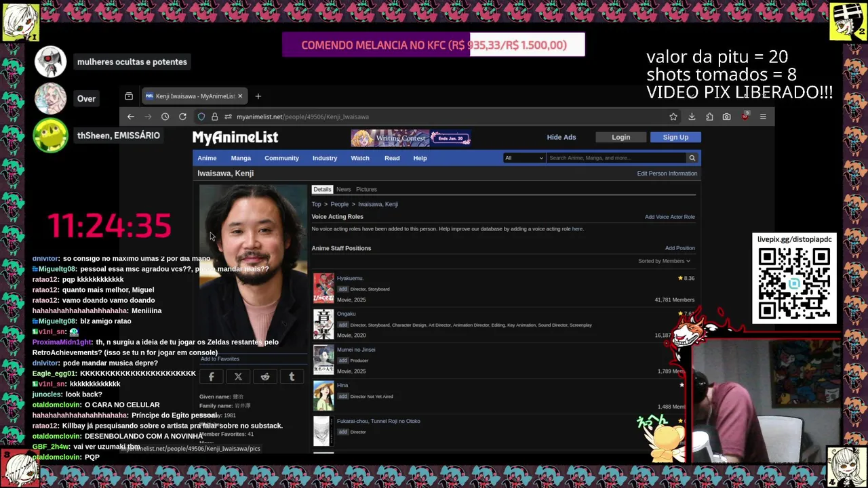The width and height of the screenshot is (868, 488).
Task: Share on X (Twitter) icon
Action: click(x=238, y=377)
